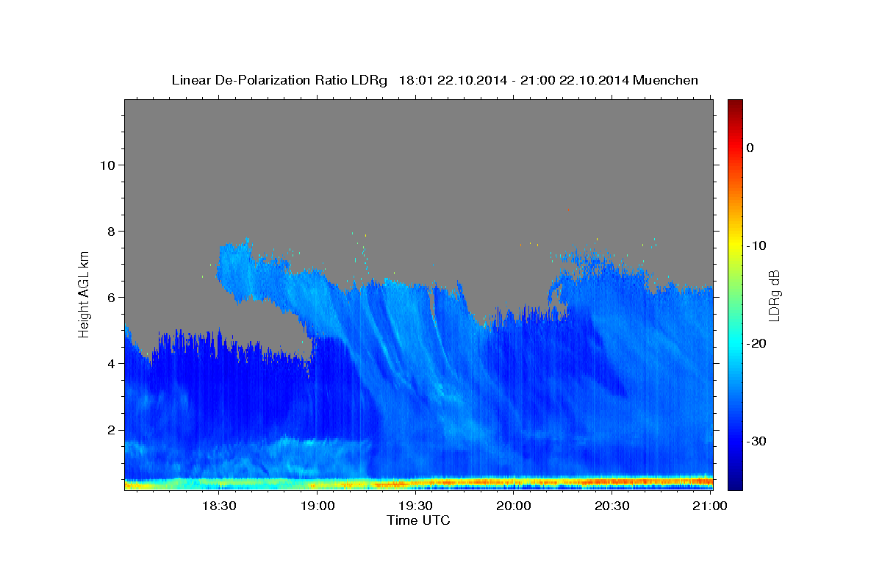Click the '20:00' time tick label
The height and width of the screenshot is (588, 882).
[x=514, y=506]
